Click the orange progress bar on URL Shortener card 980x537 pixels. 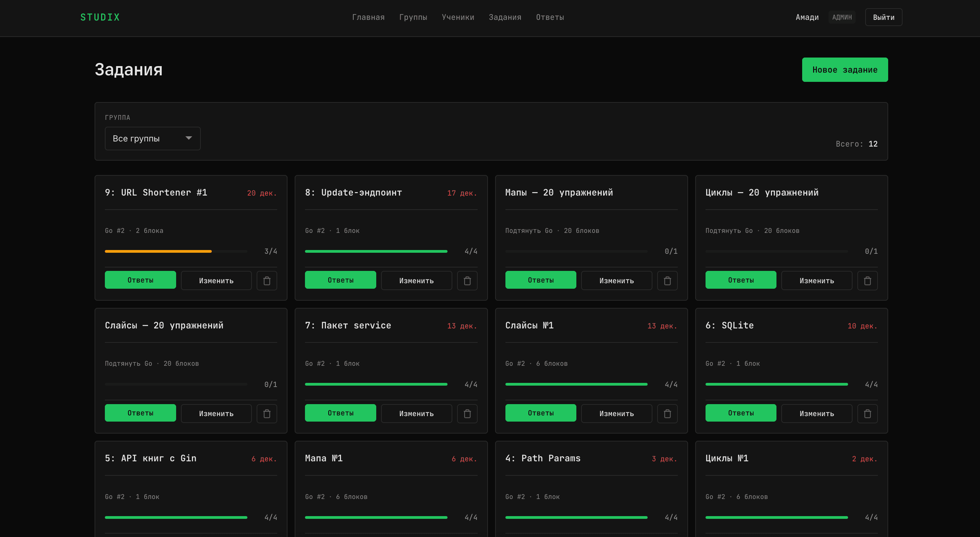158,251
